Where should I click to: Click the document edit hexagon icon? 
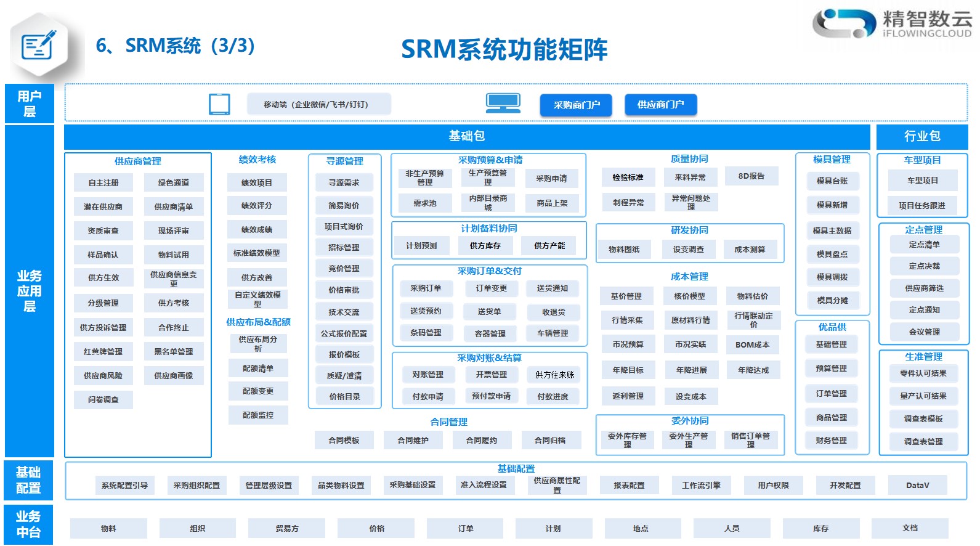click(39, 46)
